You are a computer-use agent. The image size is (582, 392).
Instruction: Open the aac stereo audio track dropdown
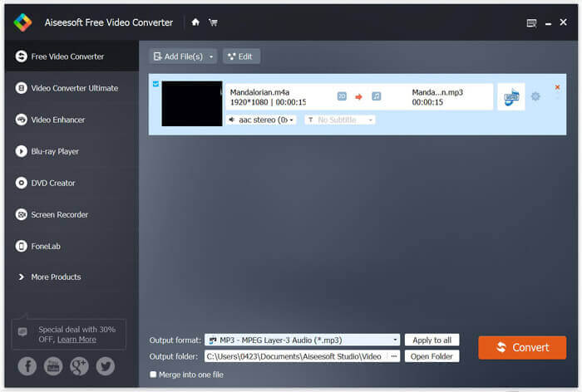(x=261, y=120)
